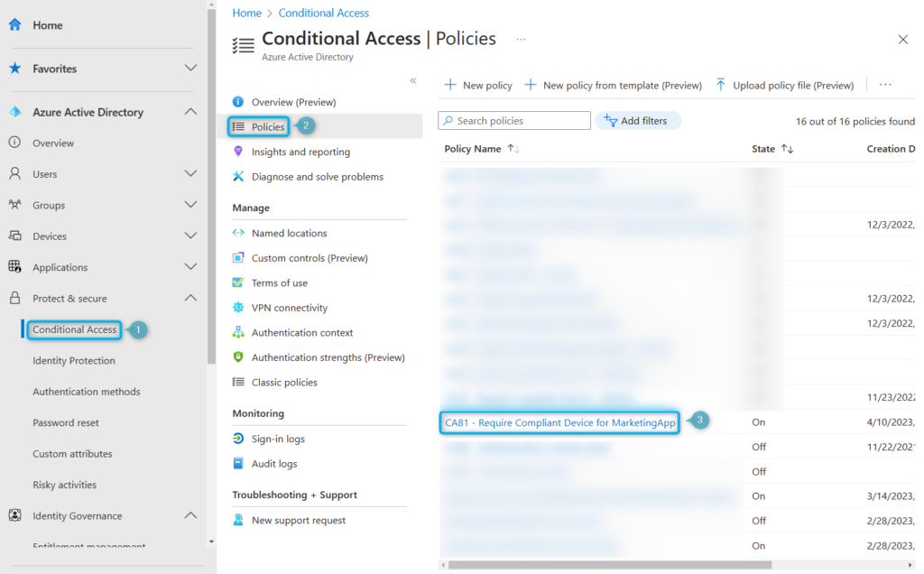The width and height of the screenshot is (924, 574).
Task: Collapse the policy menu with the double chevron
Action: (x=413, y=79)
